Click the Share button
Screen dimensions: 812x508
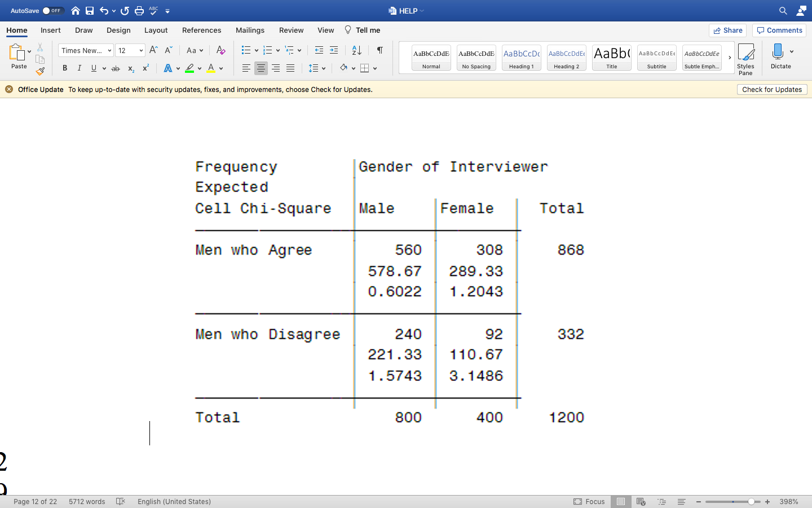727,30
